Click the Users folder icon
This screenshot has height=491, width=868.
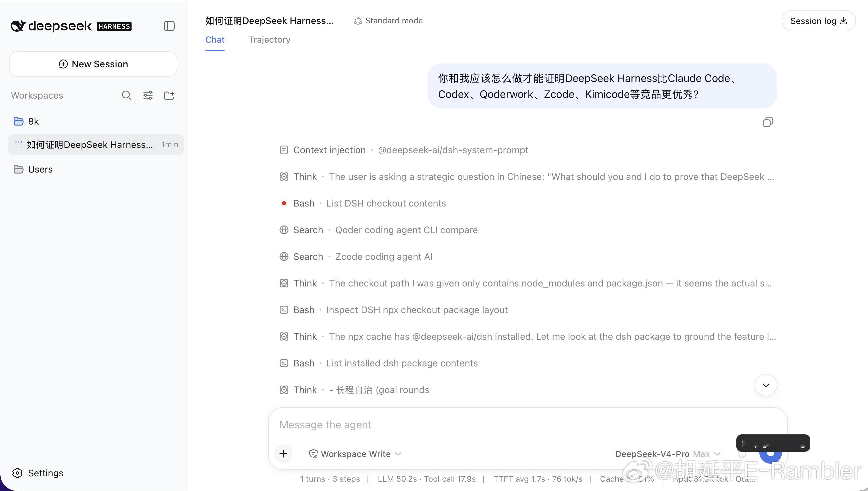[x=18, y=169]
